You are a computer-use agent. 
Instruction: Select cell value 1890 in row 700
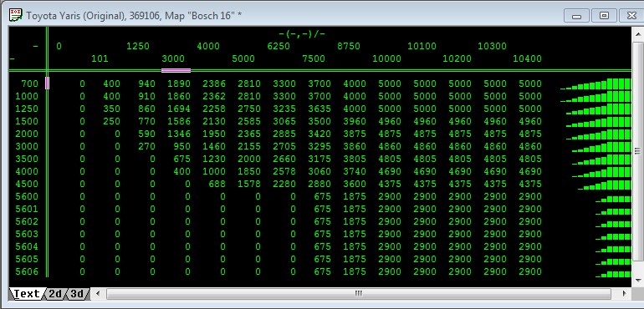[x=179, y=84]
